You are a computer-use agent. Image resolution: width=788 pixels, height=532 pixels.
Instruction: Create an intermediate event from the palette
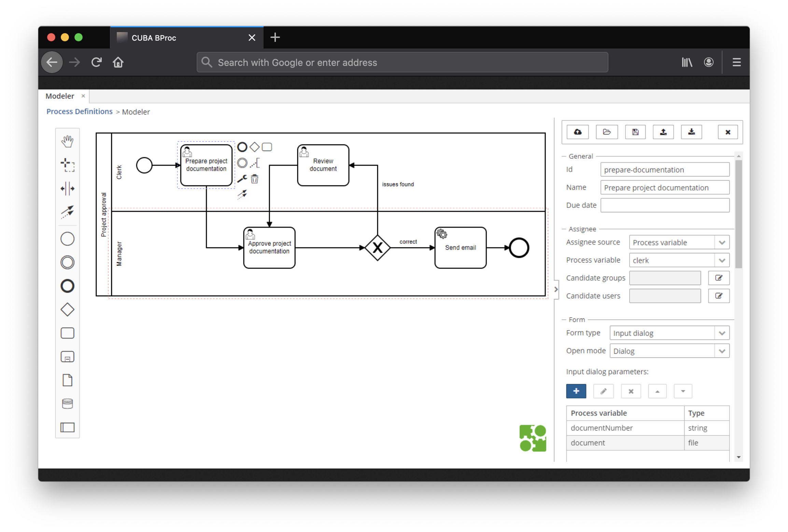[x=67, y=262]
